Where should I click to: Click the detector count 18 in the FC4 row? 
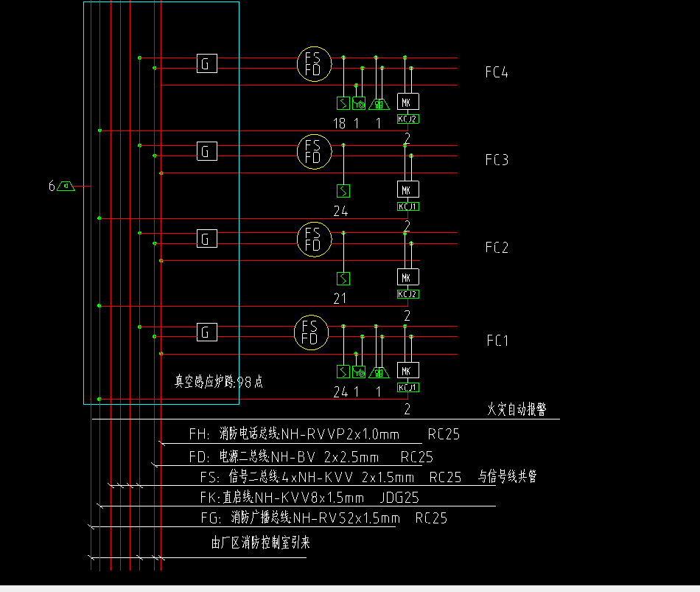pyautogui.click(x=339, y=123)
